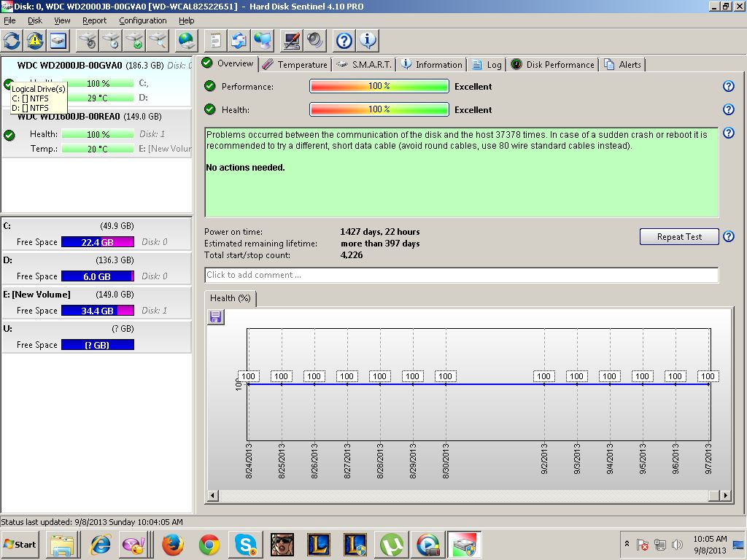Open the Disk Performance tab
The image size is (747, 560).
click(x=552, y=65)
